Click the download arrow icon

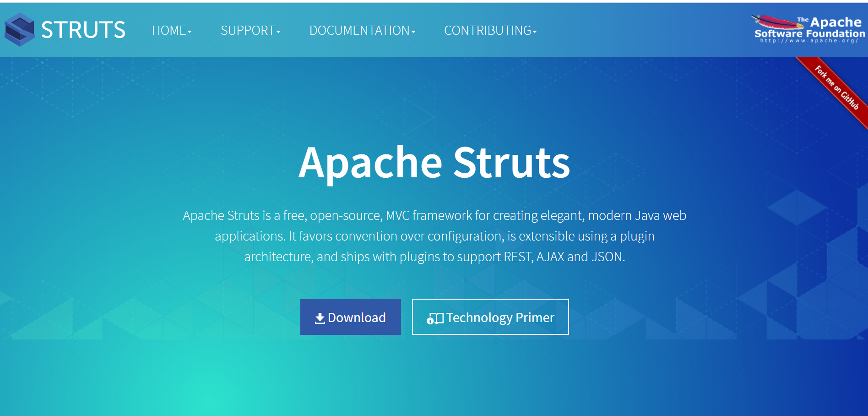[319, 317]
